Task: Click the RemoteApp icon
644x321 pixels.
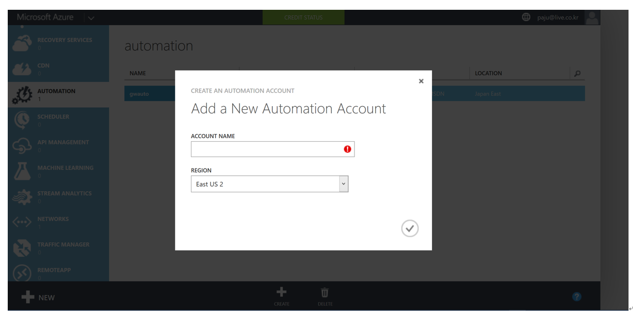Action: [22, 273]
